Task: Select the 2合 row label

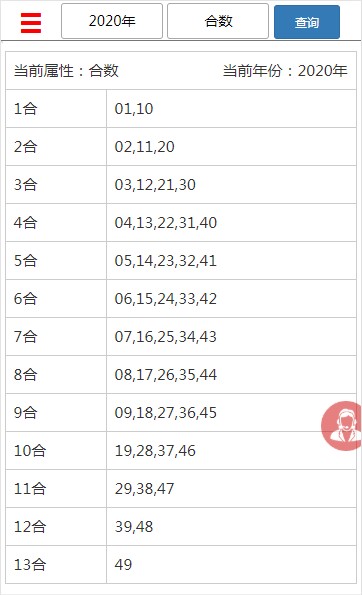Action: (25, 147)
